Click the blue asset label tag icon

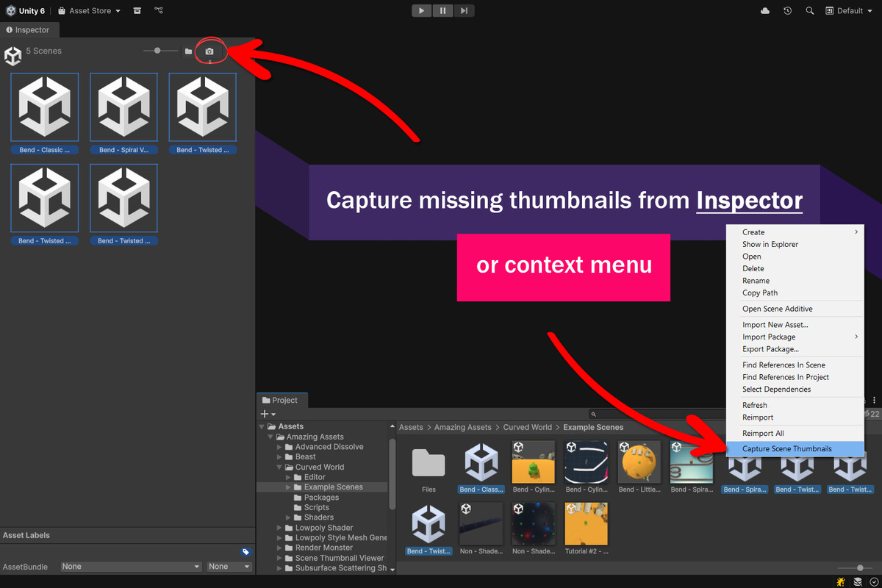pos(245,552)
